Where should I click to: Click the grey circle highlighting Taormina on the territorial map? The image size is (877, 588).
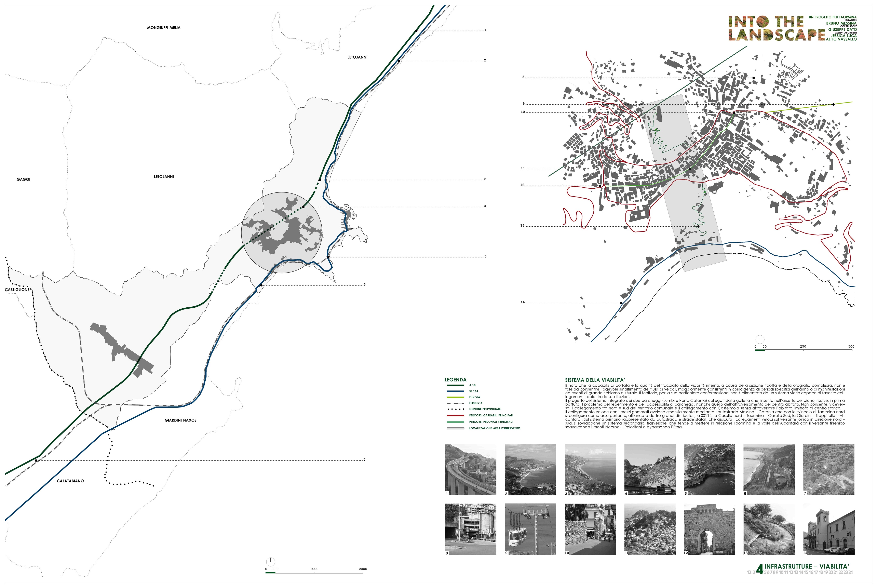[282, 232]
